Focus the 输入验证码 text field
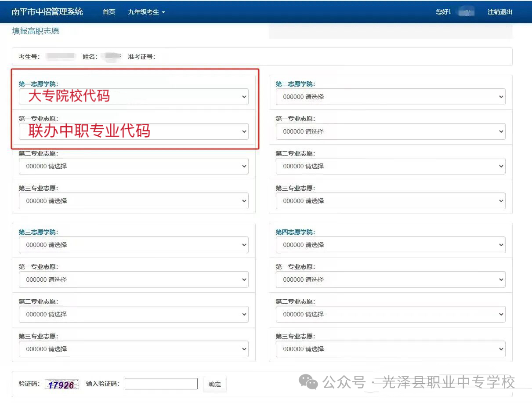The image size is (532, 403). click(161, 384)
